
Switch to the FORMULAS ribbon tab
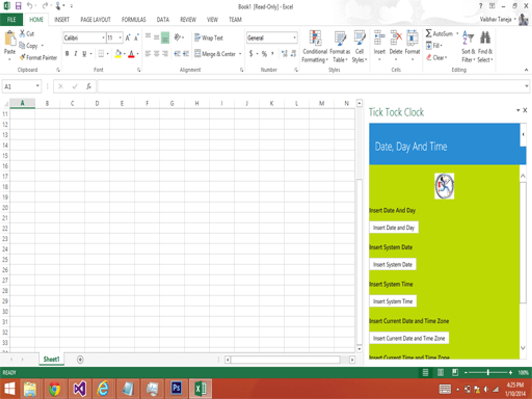click(x=133, y=20)
